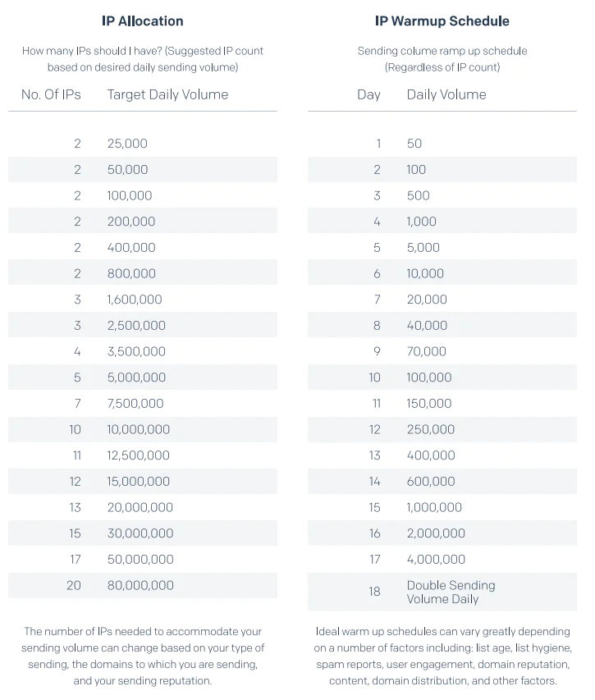Click the 80,000,000 target volume cell
595x700 pixels.
(x=140, y=585)
